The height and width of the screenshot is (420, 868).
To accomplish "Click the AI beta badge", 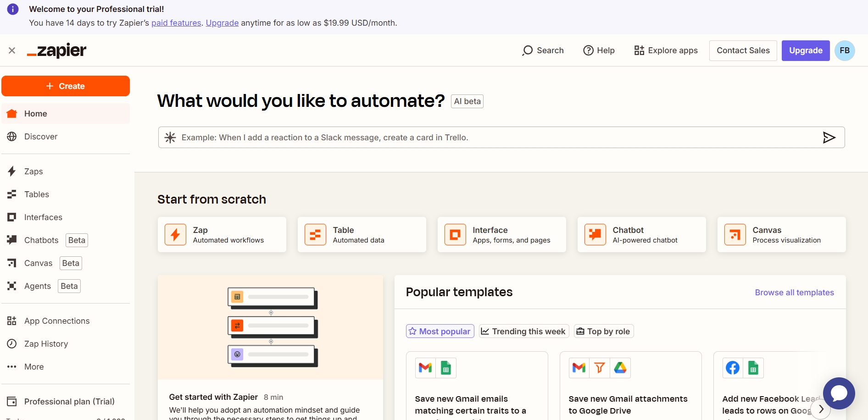I will (x=467, y=101).
